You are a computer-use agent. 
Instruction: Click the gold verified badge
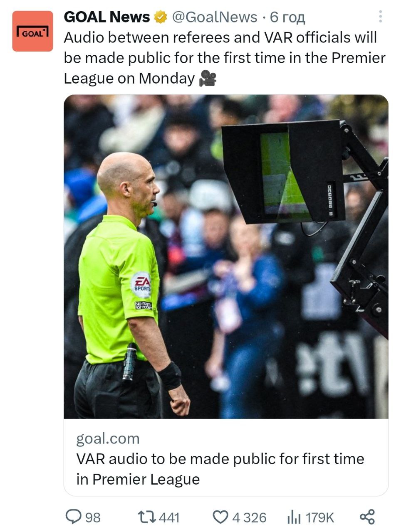[161, 17]
